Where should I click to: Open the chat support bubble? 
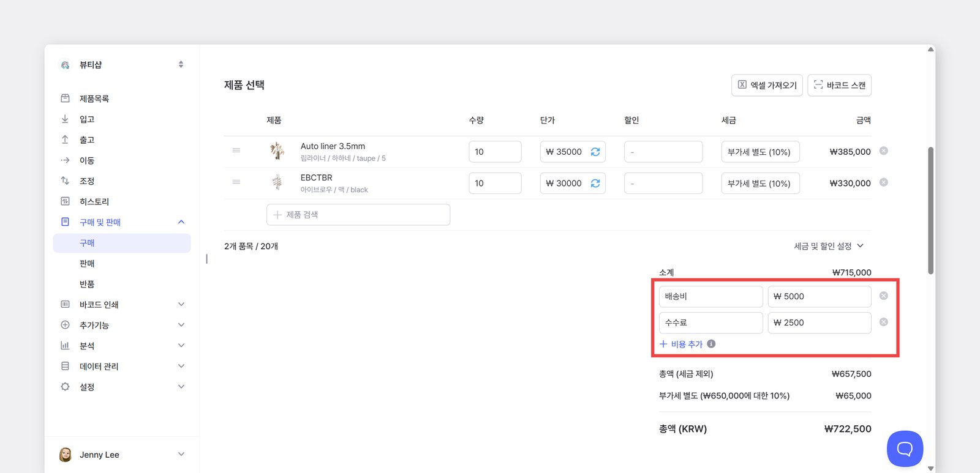point(905,449)
